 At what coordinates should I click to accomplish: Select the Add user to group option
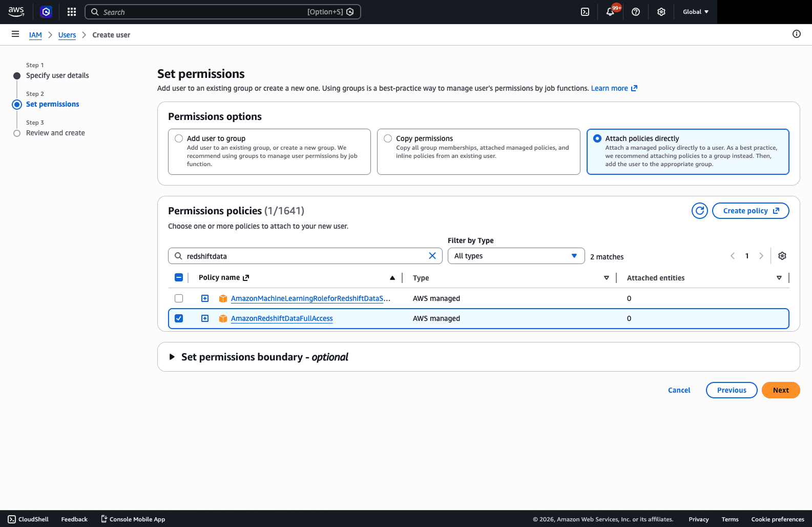click(x=179, y=138)
